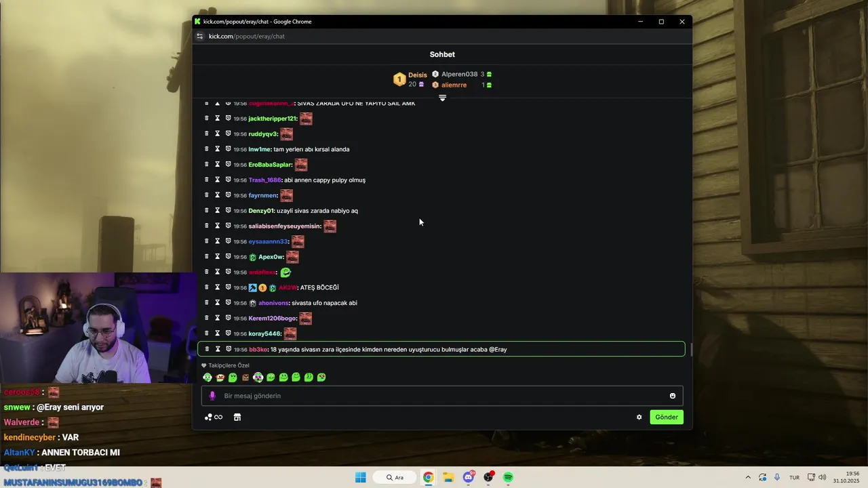Timeout saliabisenfeyseuyemisin with hourglass icon

coord(218,226)
